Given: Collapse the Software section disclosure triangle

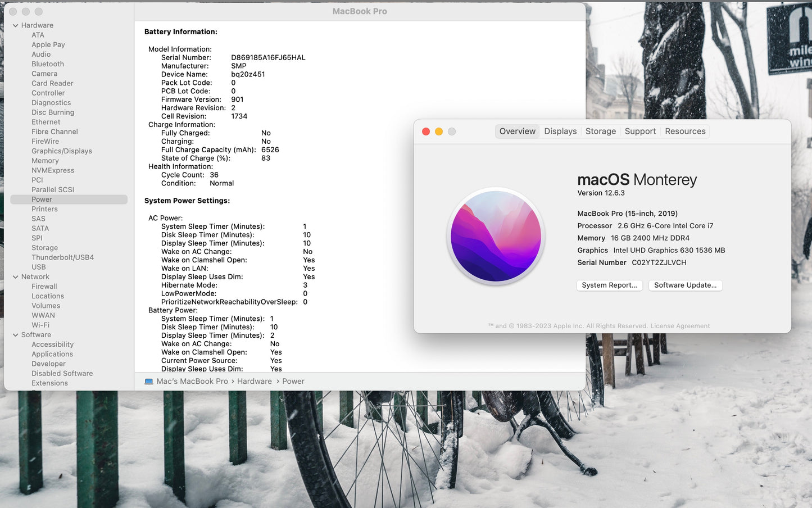Looking at the screenshot, I should 16,335.
